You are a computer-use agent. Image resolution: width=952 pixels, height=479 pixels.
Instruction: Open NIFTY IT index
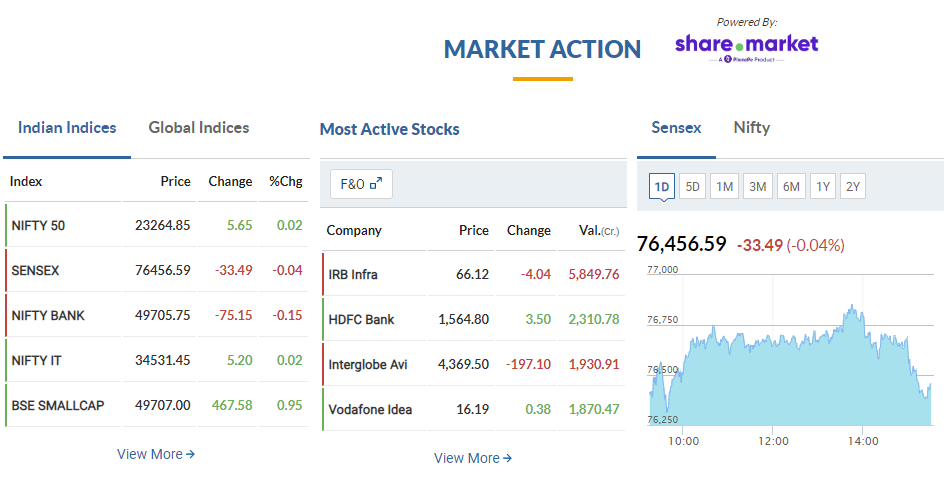(36, 360)
